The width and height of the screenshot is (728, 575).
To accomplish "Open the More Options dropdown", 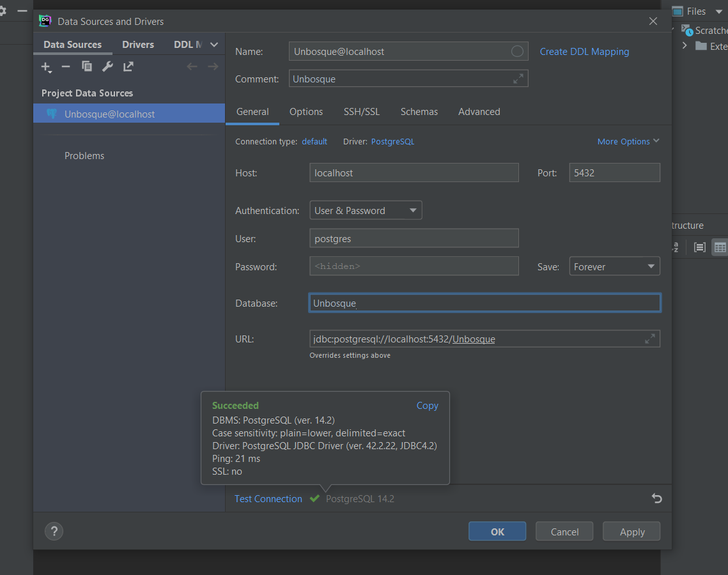I will [628, 141].
